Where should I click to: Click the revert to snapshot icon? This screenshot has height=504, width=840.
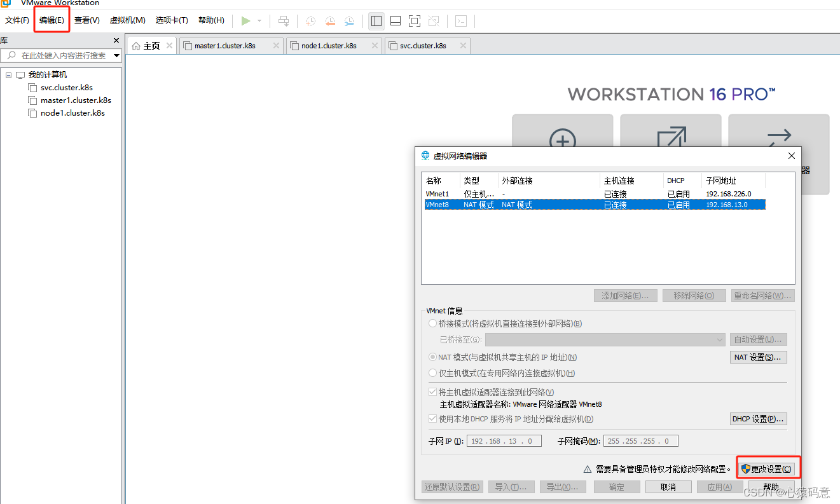click(x=330, y=21)
